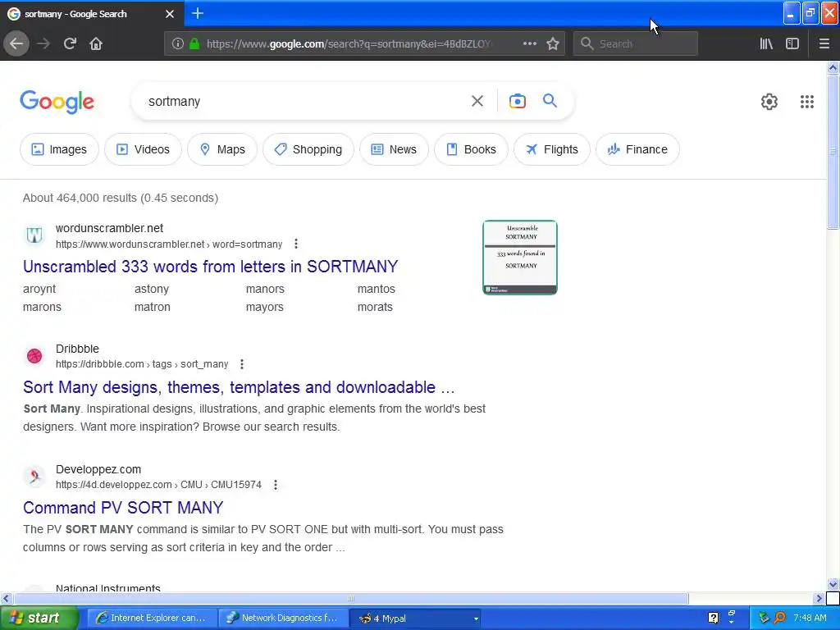Search by image using camera icon

pyautogui.click(x=518, y=101)
